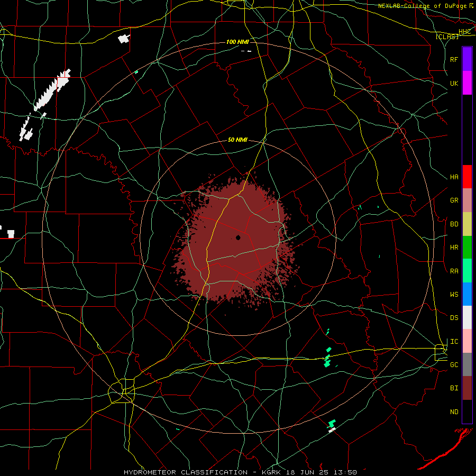Click the "BI" legend label
This screenshot has height=476, width=476.
454,388
